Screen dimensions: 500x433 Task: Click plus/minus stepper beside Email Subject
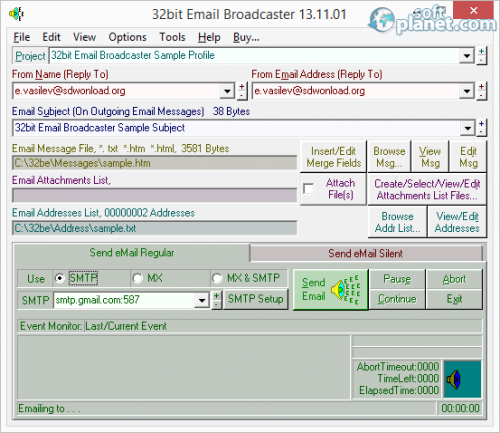pyautogui.click(x=481, y=128)
